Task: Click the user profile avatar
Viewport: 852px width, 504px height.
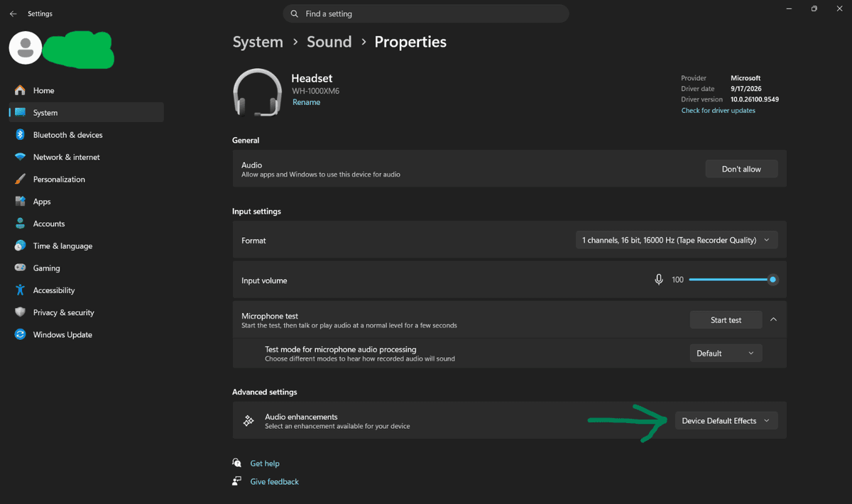Action: [26, 48]
